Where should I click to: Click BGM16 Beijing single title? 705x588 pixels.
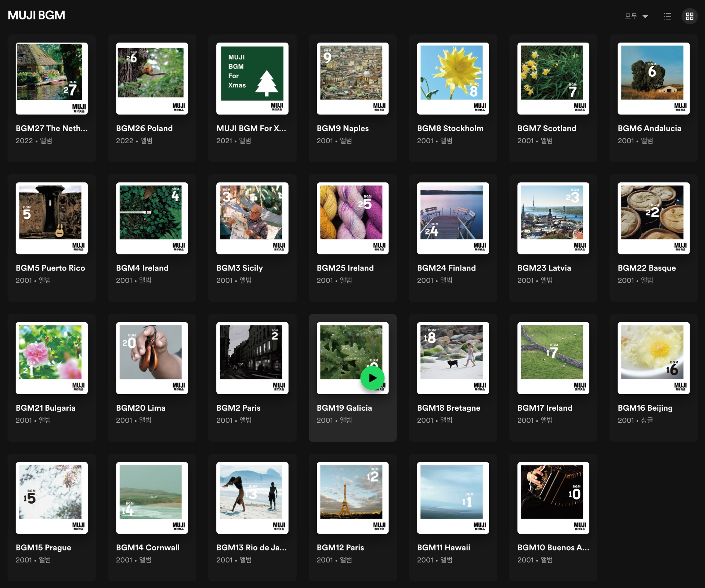645,408
